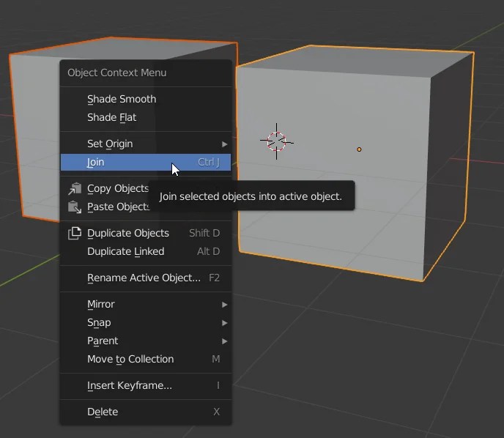Click the I shortcut beside Insert Keyframe

pyautogui.click(x=218, y=385)
